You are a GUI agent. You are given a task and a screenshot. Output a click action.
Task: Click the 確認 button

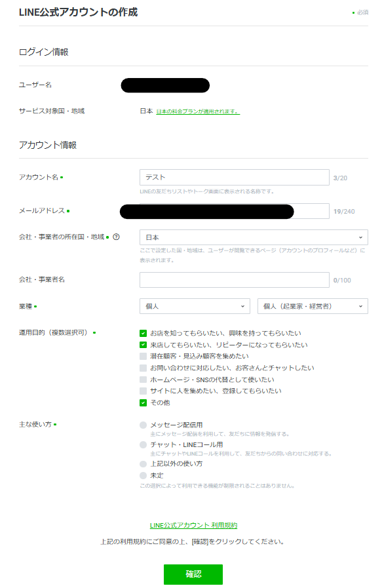tap(193, 574)
